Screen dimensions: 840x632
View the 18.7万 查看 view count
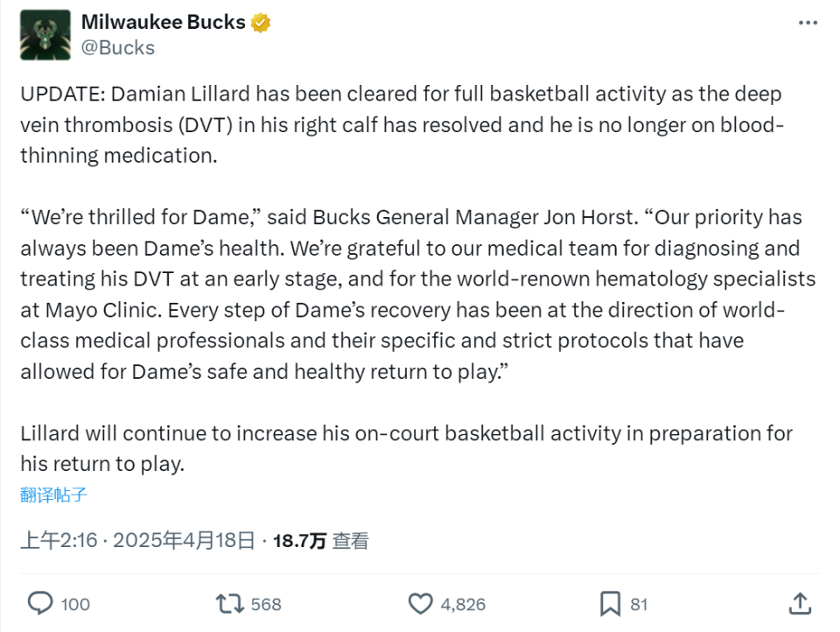coord(320,541)
